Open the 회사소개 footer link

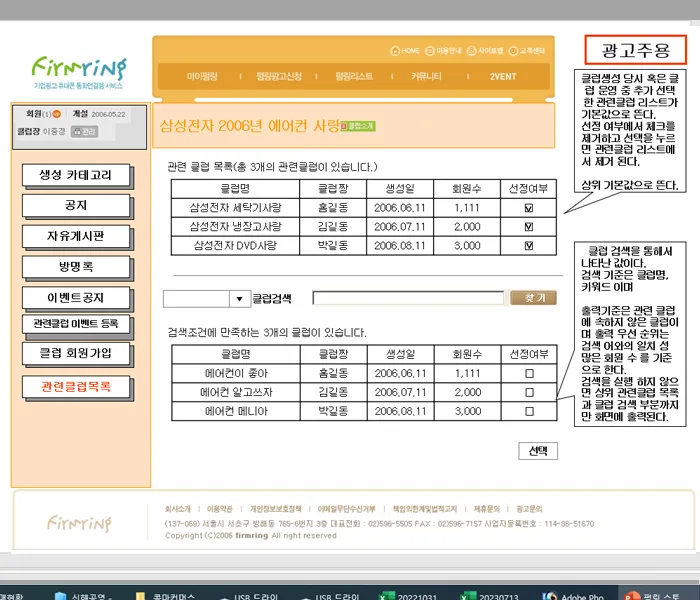[x=178, y=509]
